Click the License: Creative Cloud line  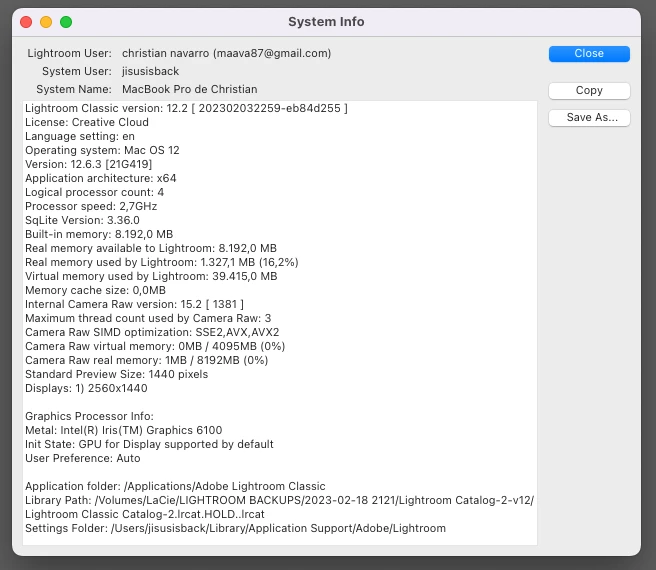pyautogui.click(x=87, y=122)
